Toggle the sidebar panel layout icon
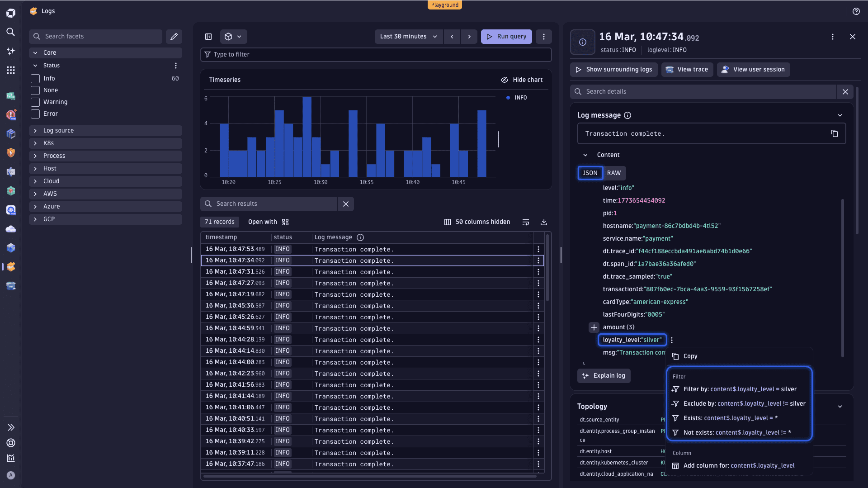Viewport: 868px width, 488px height. [208, 36]
